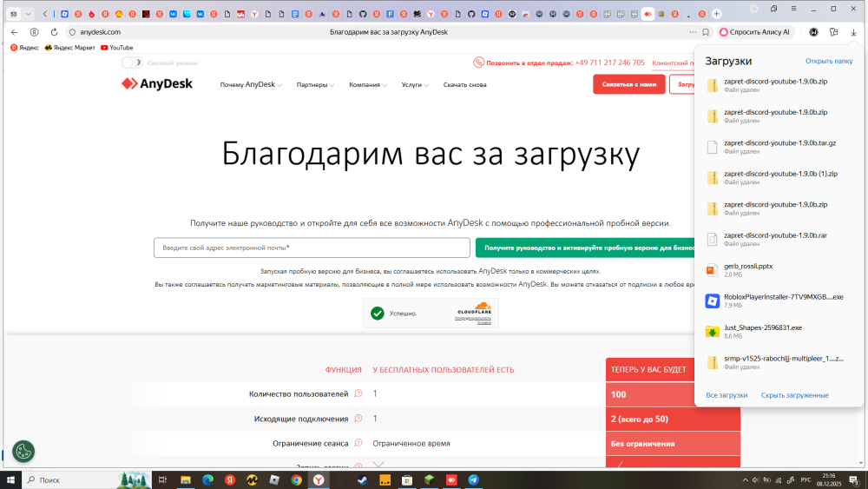The image size is (868, 489).
Task: Expand the Партнеры menu
Action: point(315,85)
